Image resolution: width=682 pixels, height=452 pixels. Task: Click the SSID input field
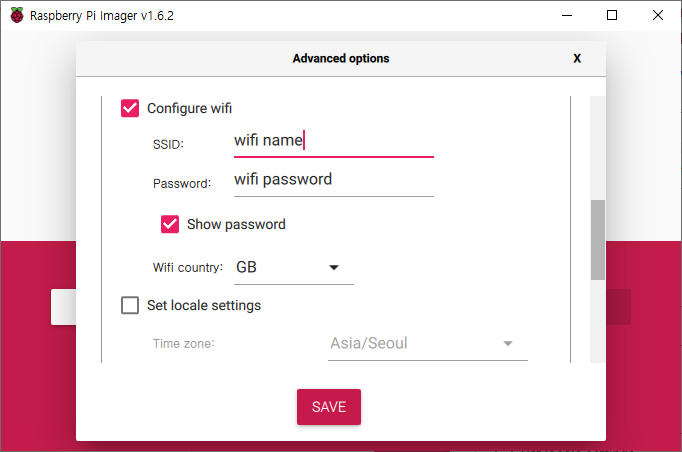[334, 142]
